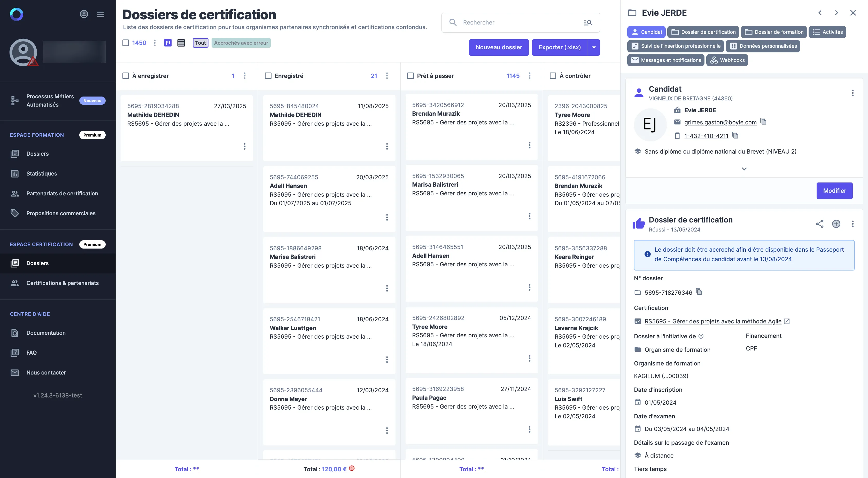Click the Exporter (.xlsx) button

[x=560, y=47]
